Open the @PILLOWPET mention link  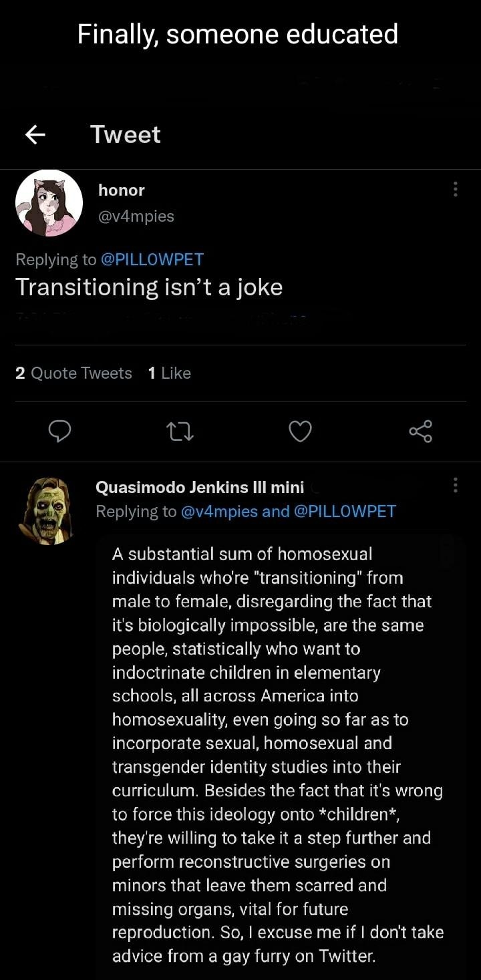tap(153, 259)
